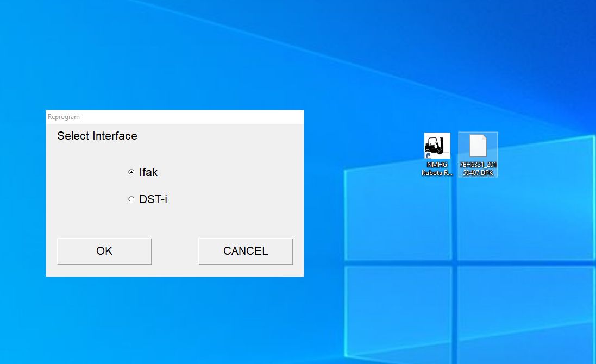Click the shortcut arrow overlay on forklift icon
596x364 pixels.
[428, 155]
